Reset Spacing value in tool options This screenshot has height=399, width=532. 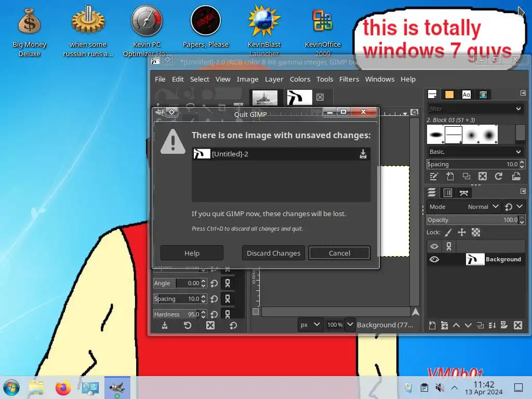(x=214, y=299)
